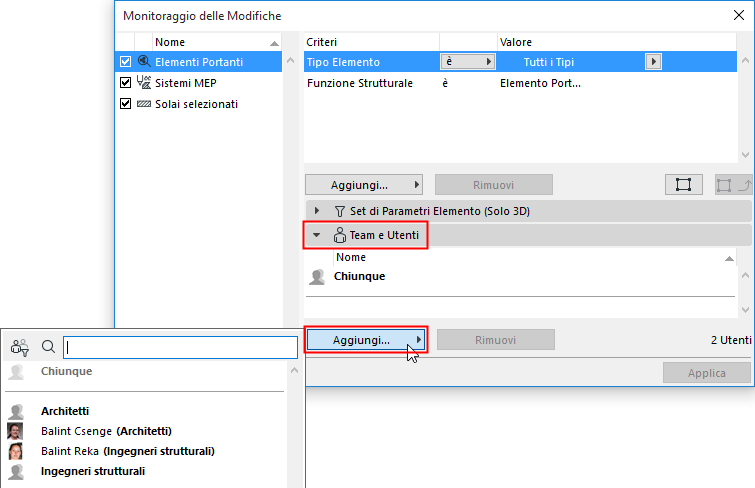Viewport: 755px width, 488px height.
Task: Click the Tipo Elemento criterion cell
Action: pos(343,62)
